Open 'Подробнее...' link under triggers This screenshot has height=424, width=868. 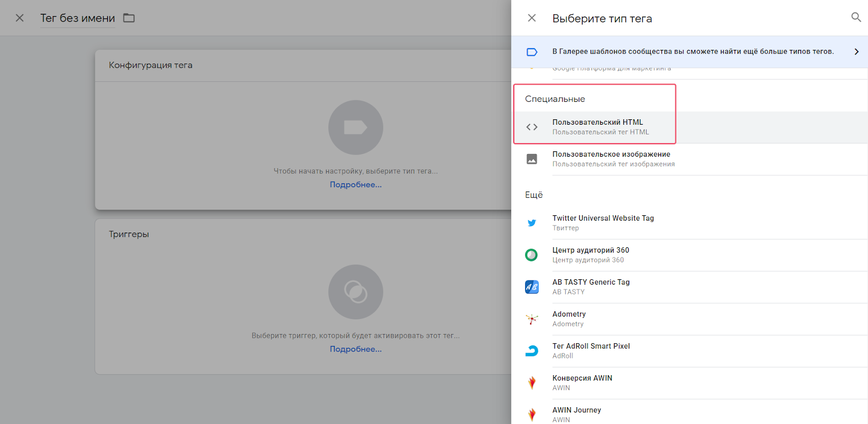pyautogui.click(x=356, y=349)
